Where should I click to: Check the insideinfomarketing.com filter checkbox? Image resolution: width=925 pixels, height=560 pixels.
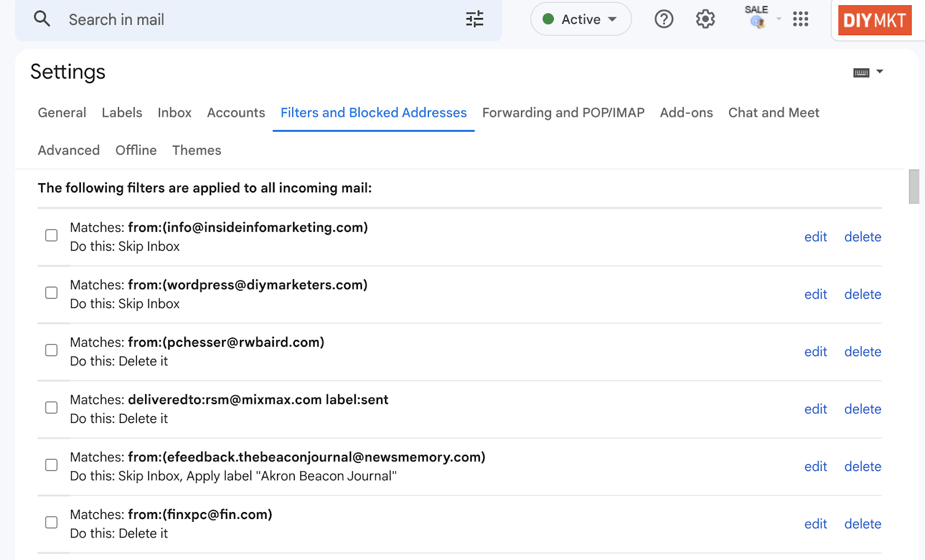51,236
